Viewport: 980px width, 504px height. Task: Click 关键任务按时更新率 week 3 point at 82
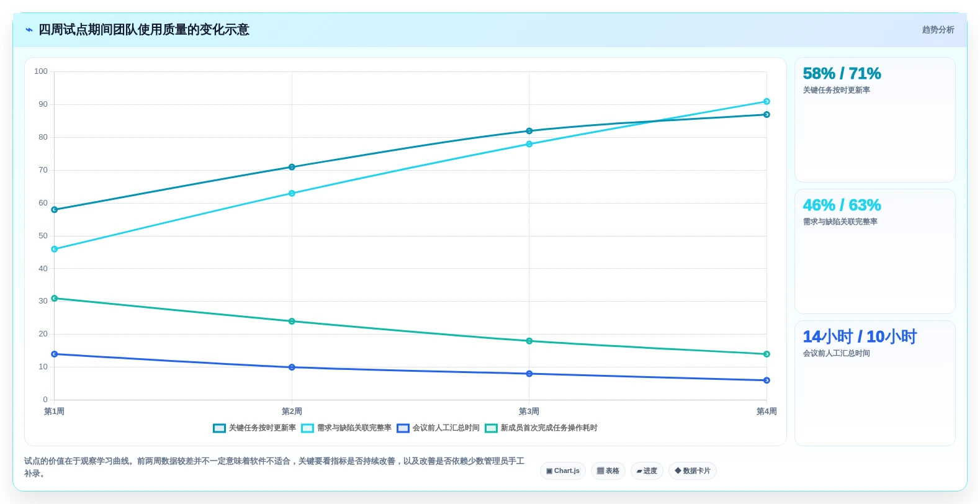click(529, 131)
